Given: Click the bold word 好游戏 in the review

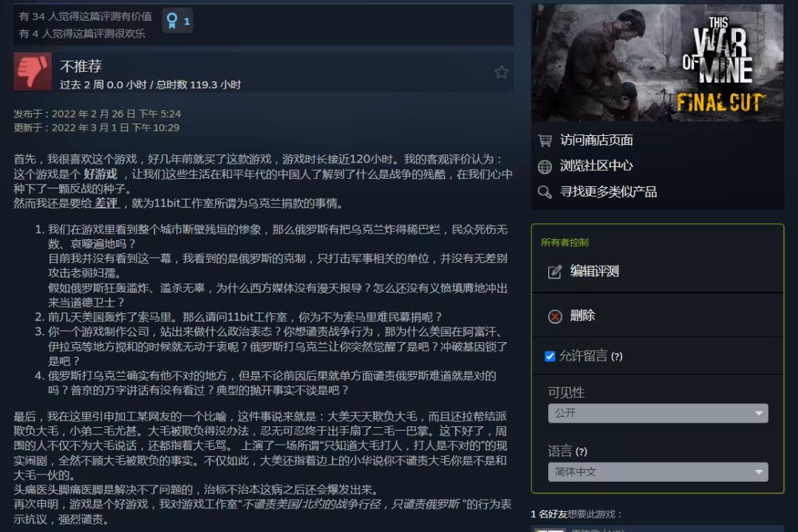Looking at the screenshot, I should click(100, 174).
